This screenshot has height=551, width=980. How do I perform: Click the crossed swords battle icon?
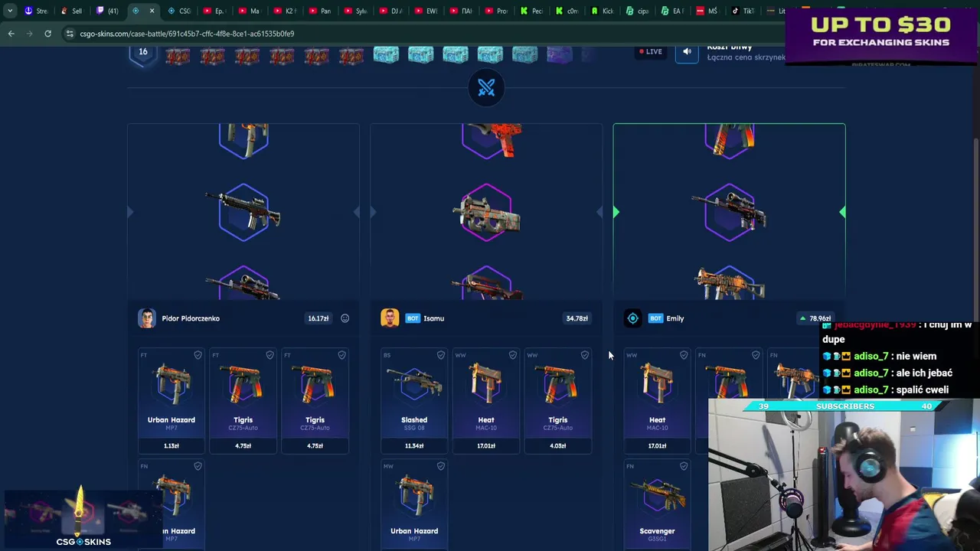tap(486, 88)
